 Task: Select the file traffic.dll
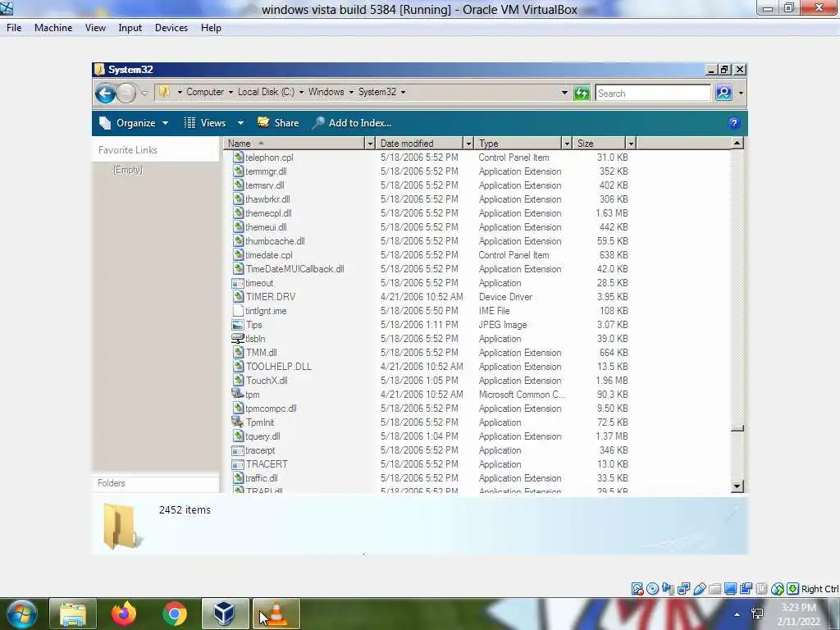(262, 478)
